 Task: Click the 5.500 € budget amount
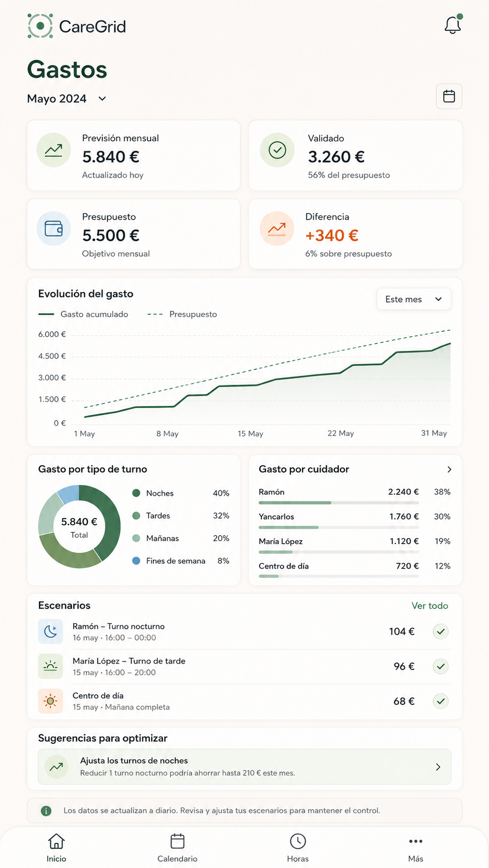tap(111, 235)
